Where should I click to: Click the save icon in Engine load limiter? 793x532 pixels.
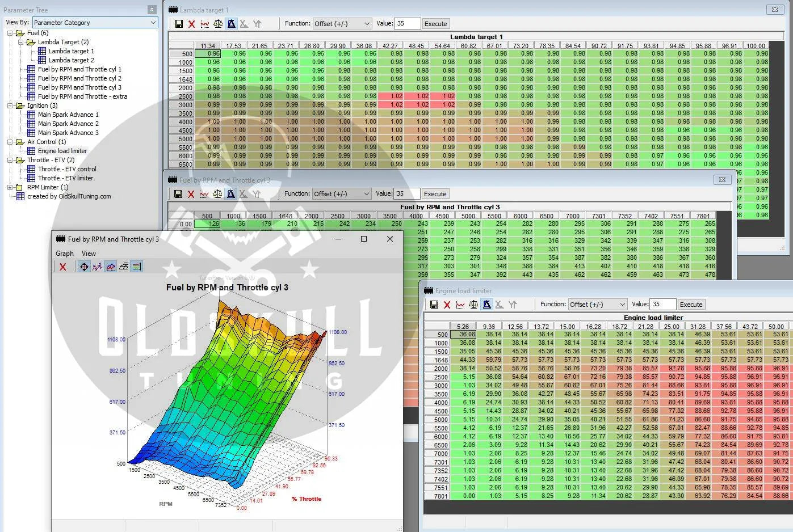pyautogui.click(x=434, y=305)
